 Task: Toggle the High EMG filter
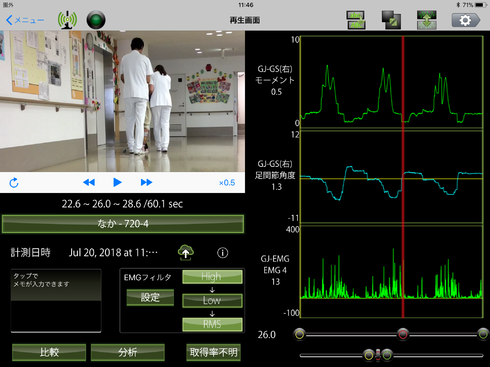coord(212,277)
